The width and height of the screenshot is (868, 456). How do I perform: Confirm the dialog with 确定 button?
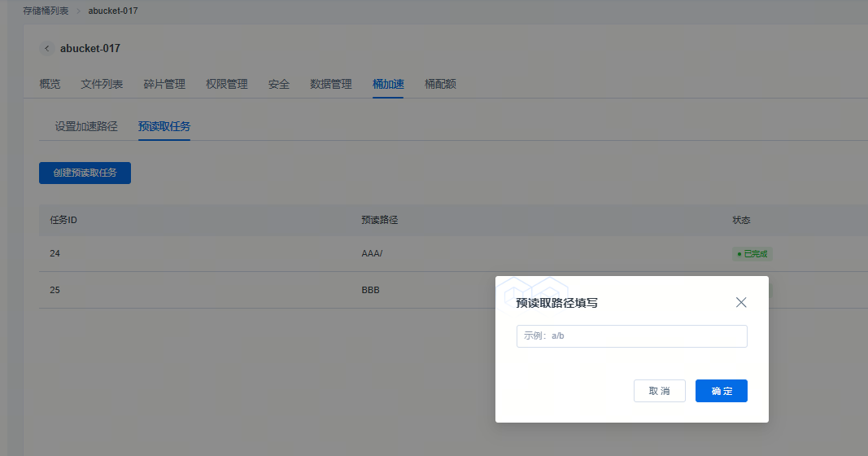pos(721,391)
